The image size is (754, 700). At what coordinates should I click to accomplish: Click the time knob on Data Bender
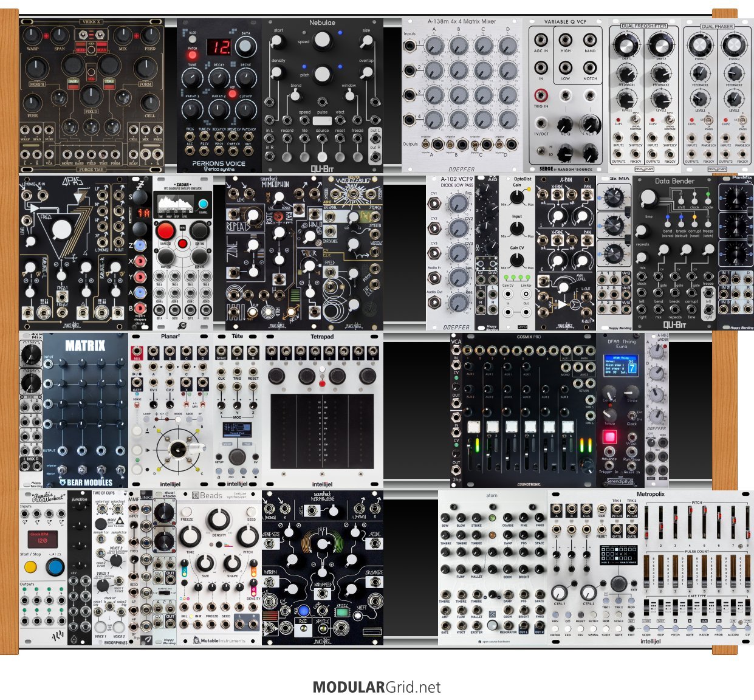coord(648,199)
